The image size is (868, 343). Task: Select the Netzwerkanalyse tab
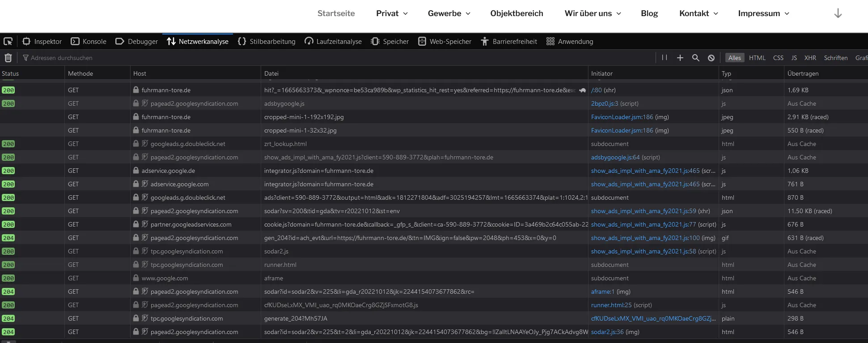pyautogui.click(x=198, y=42)
